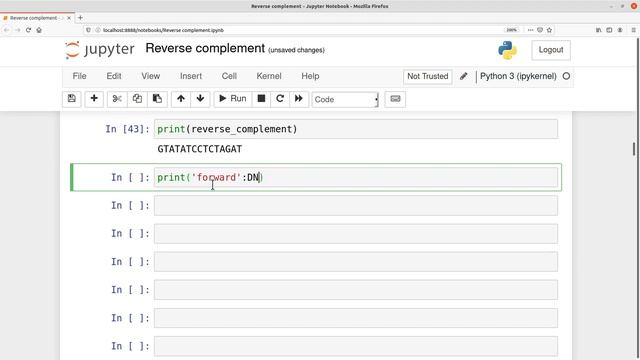Click the print(reverse_complement) cell
The height and width of the screenshot is (360, 640).
(x=356, y=129)
